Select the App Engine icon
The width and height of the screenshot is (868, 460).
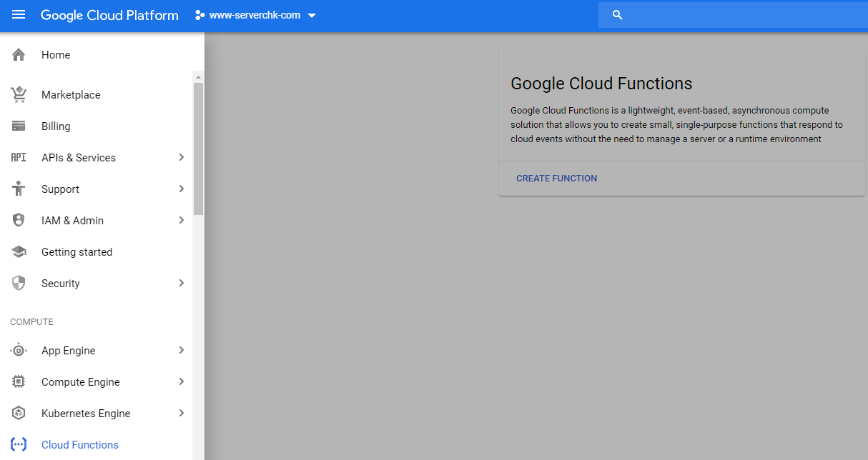(19, 350)
